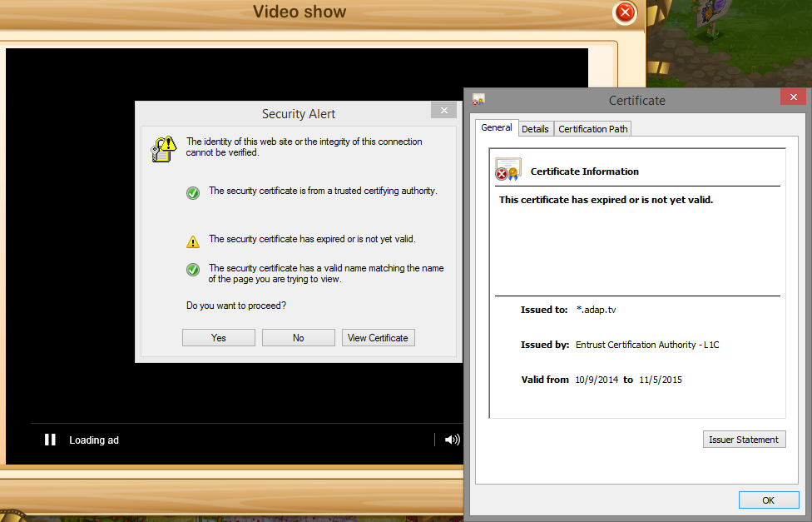Close the Security Alert dialog

(x=443, y=110)
